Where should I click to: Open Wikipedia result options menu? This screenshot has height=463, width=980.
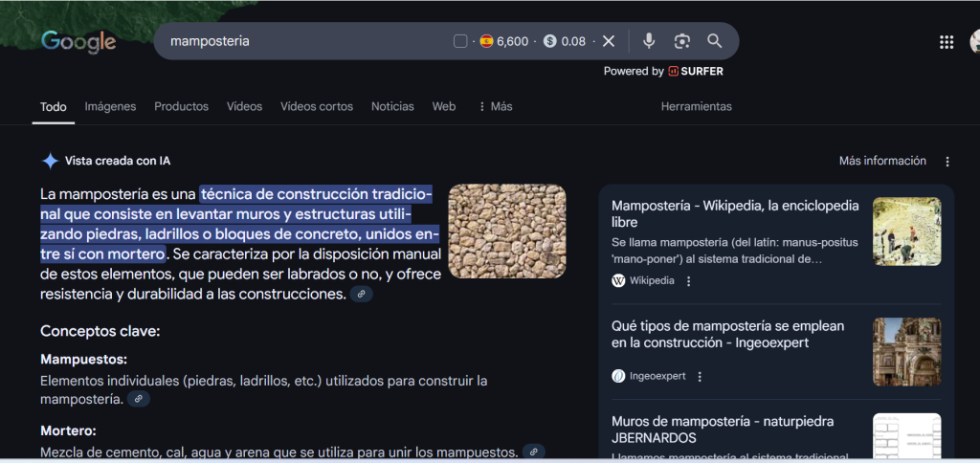[689, 281]
